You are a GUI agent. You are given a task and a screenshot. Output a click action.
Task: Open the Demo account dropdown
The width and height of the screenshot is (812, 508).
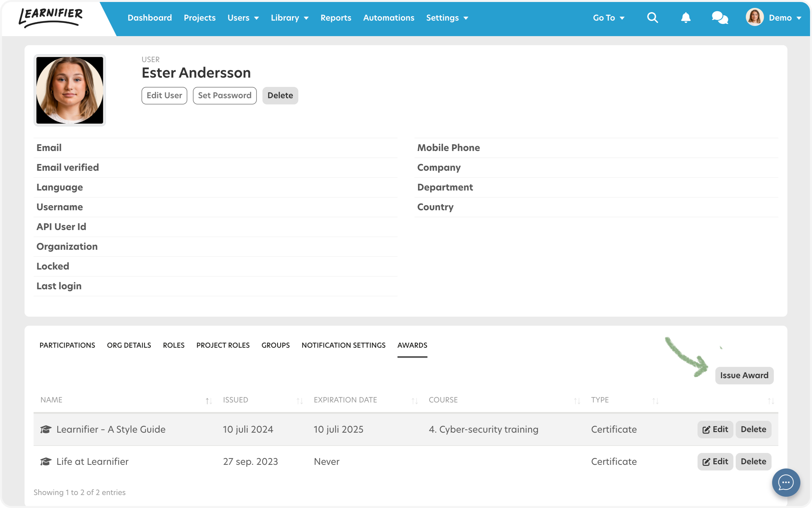click(785, 18)
